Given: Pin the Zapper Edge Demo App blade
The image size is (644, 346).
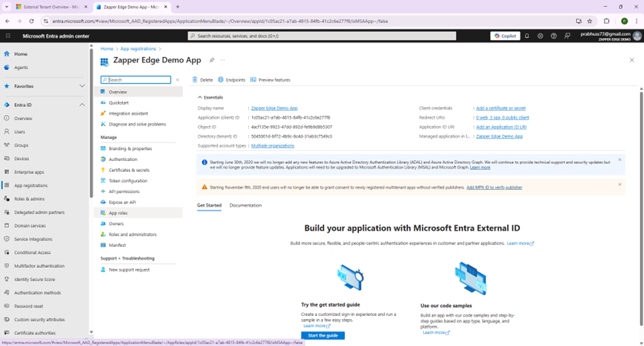Looking at the screenshot, I should tap(212, 60).
